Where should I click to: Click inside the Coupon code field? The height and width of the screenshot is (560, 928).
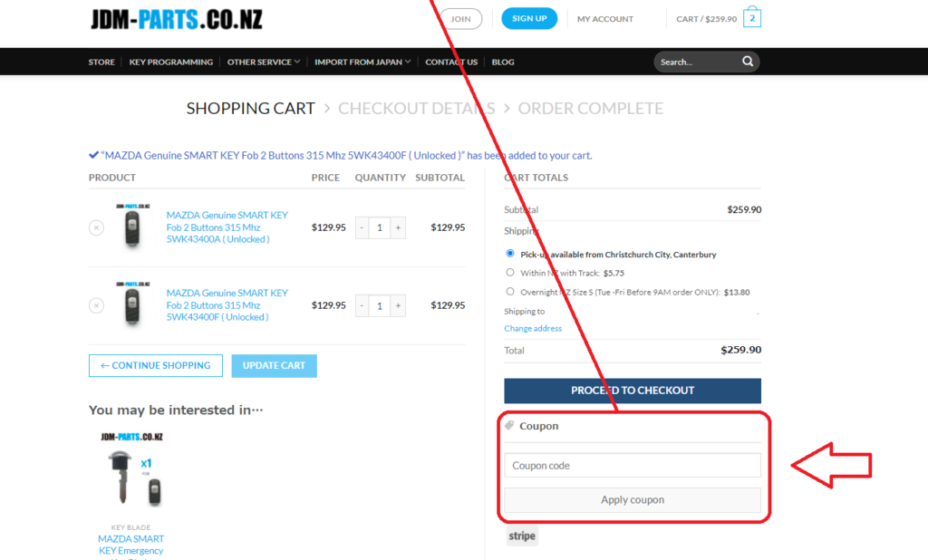632,465
